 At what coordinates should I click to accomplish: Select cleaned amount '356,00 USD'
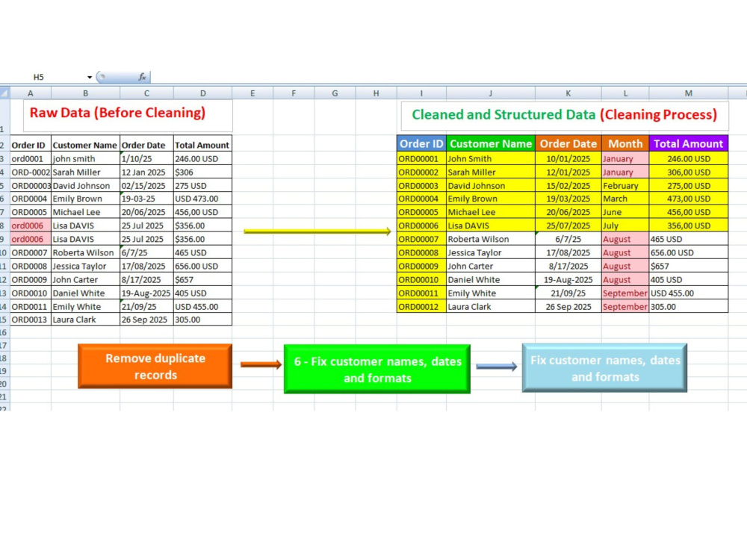click(x=689, y=225)
